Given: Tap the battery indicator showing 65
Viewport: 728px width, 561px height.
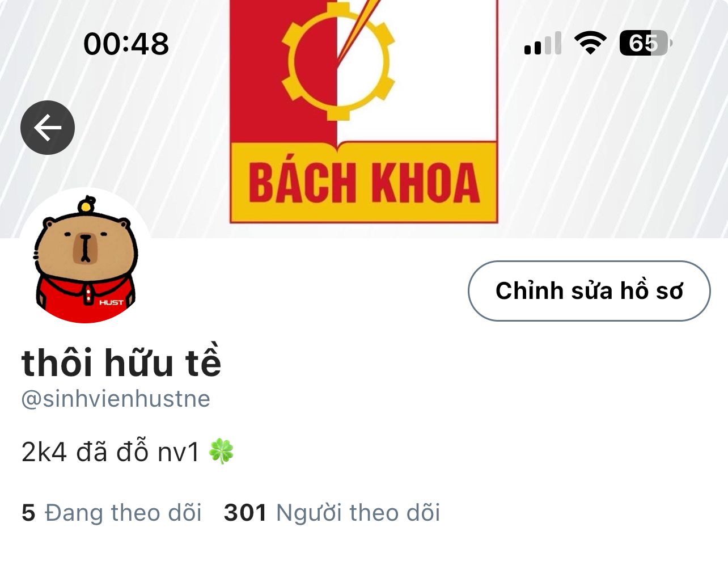Looking at the screenshot, I should 646,43.
